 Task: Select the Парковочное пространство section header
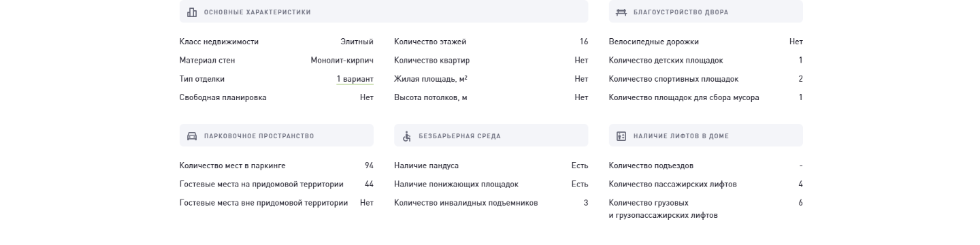276,135
